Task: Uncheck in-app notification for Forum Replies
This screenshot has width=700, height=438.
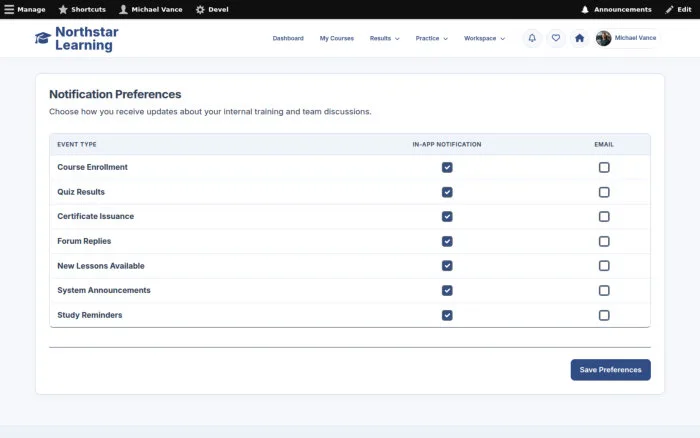Action: tap(447, 241)
